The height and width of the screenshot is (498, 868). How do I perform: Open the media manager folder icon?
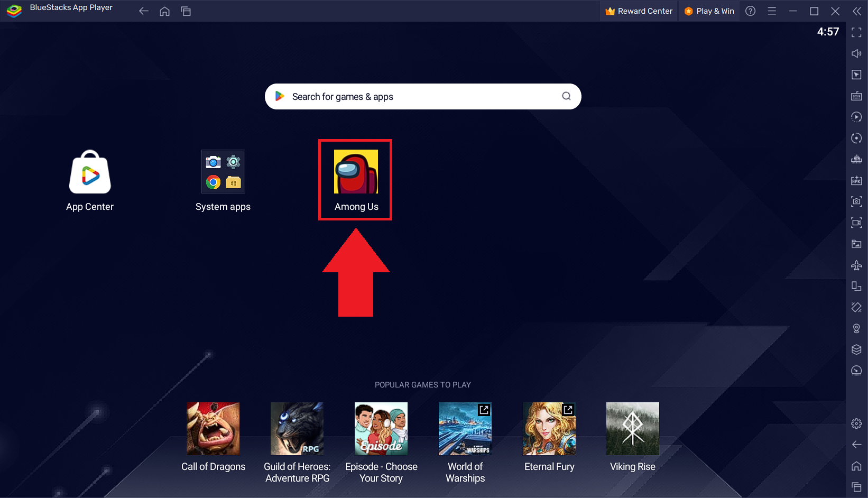856,244
